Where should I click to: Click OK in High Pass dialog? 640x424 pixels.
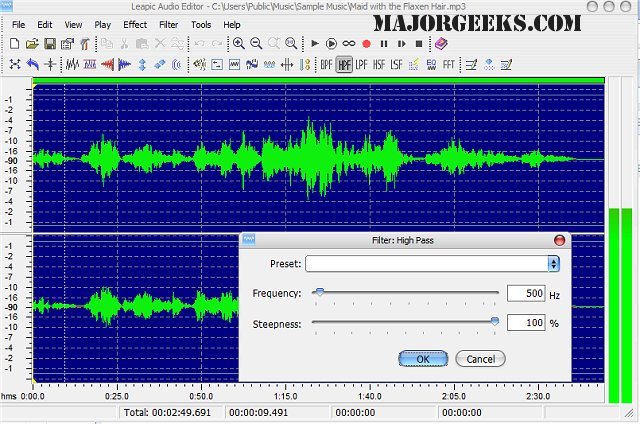pyautogui.click(x=422, y=359)
